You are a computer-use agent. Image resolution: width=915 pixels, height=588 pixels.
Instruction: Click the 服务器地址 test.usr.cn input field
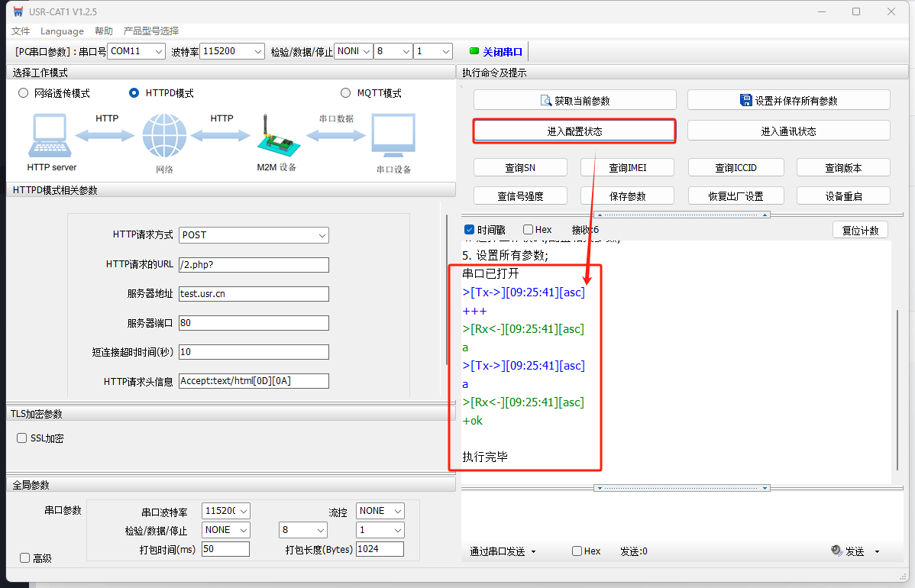[254, 294]
